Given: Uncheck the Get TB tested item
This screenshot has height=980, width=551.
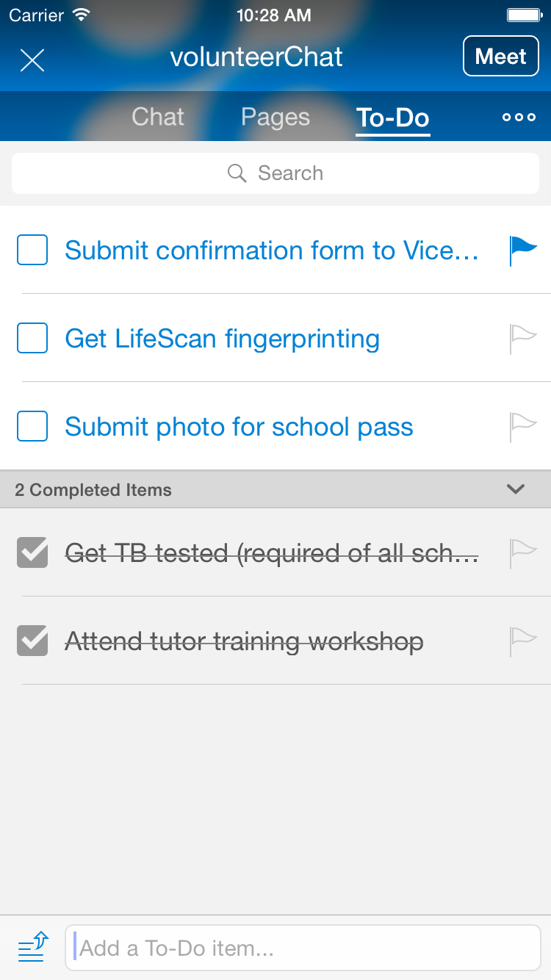Looking at the screenshot, I should click(32, 552).
